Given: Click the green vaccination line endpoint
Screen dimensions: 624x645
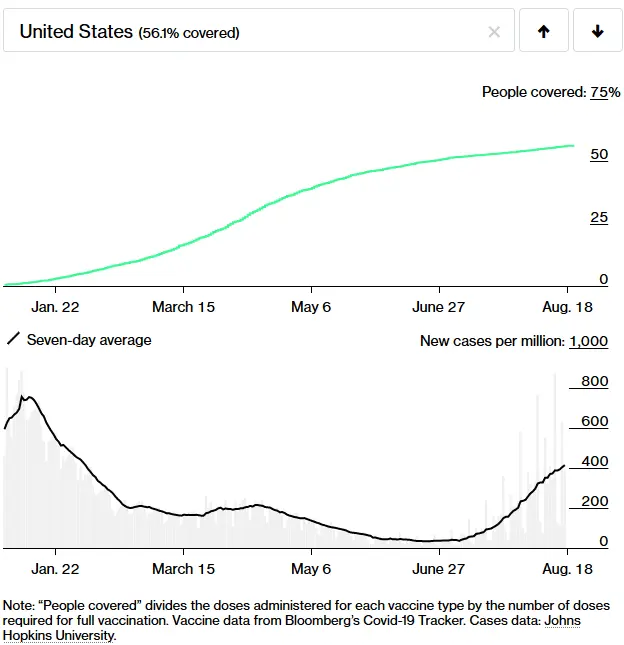Looking at the screenshot, I should (572, 146).
